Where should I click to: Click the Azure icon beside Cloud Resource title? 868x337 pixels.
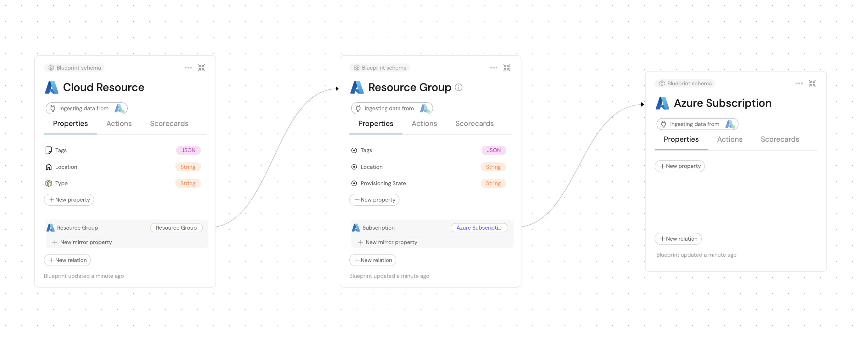click(x=52, y=87)
